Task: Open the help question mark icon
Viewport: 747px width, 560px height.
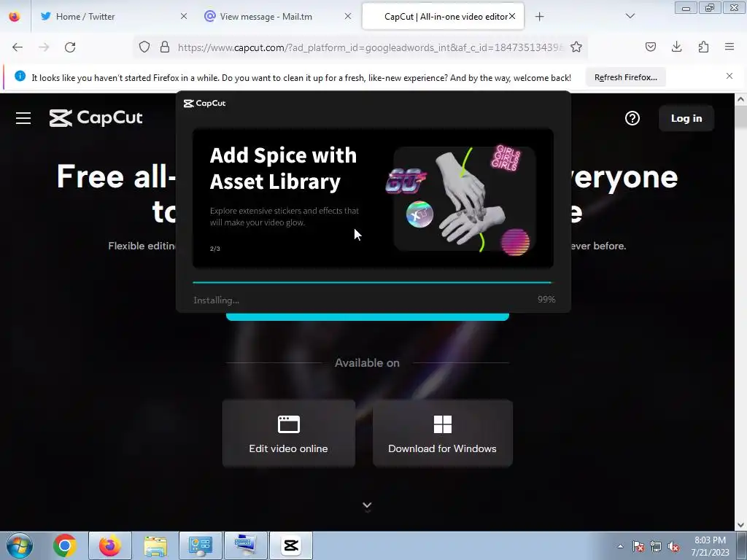Action: point(632,118)
